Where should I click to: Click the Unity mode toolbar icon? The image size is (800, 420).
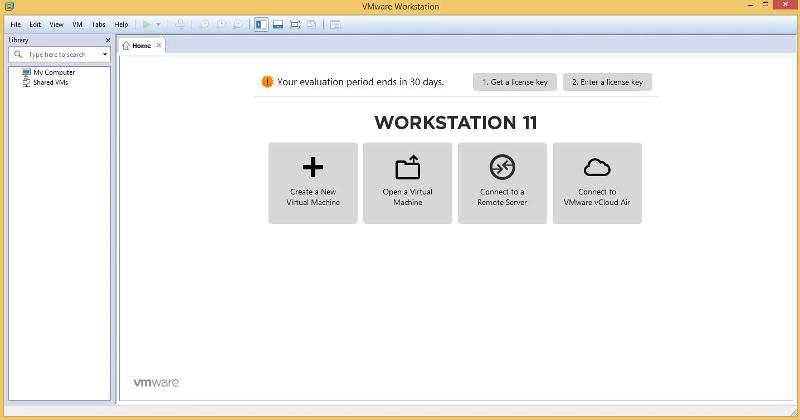click(x=312, y=24)
